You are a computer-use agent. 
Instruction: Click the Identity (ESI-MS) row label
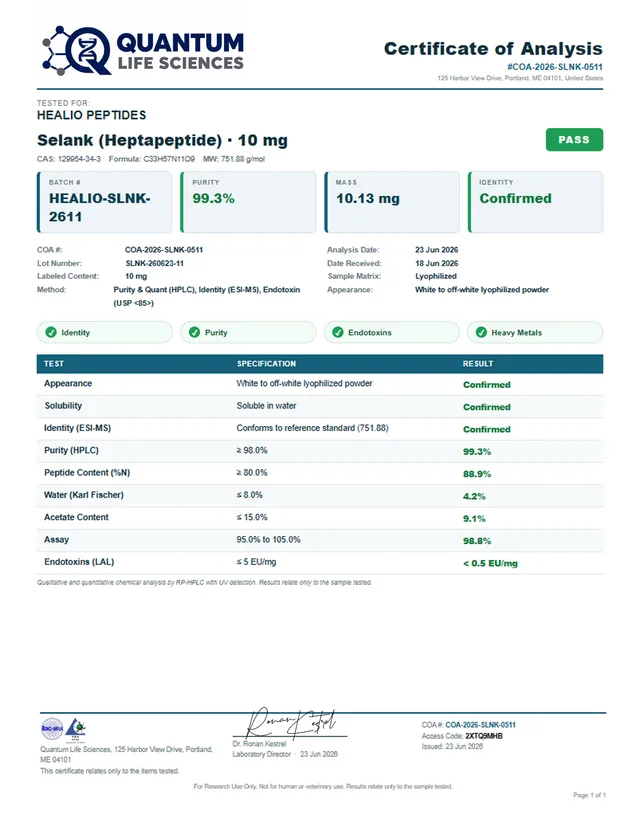click(x=78, y=428)
